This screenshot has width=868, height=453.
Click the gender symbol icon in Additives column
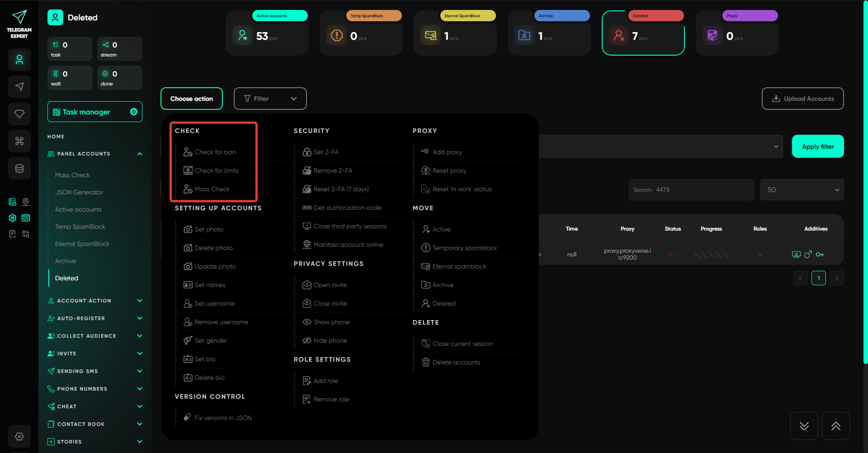coord(808,255)
